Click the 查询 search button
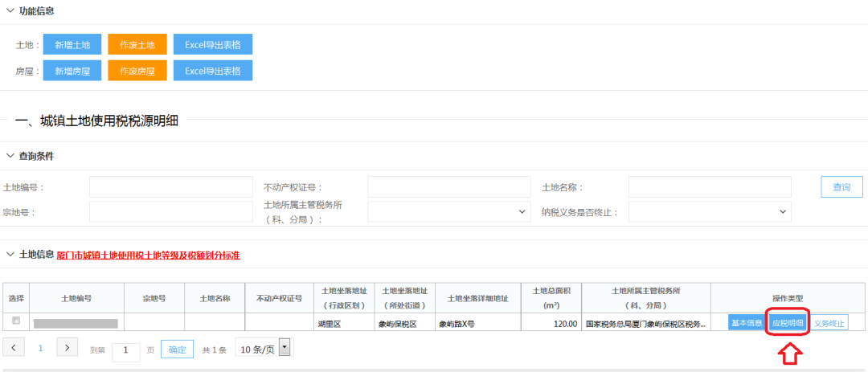This screenshot has width=868, height=372. (x=841, y=187)
